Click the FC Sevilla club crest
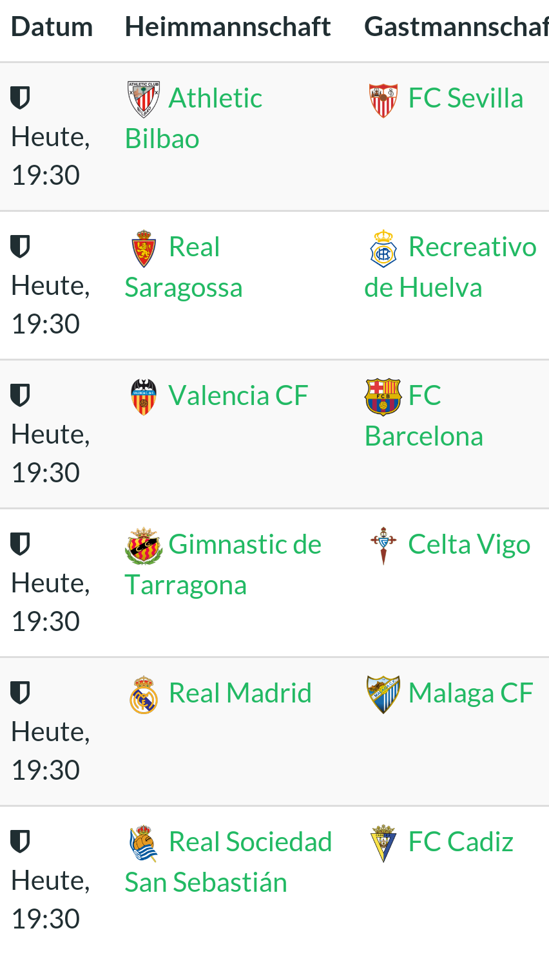549x980 pixels. tap(383, 100)
